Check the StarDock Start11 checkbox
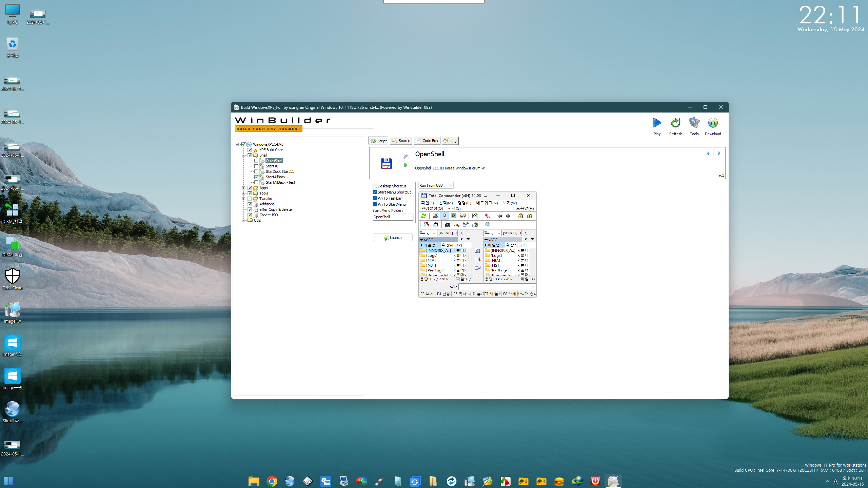The height and width of the screenshot is (488, 868). point(256,171)
